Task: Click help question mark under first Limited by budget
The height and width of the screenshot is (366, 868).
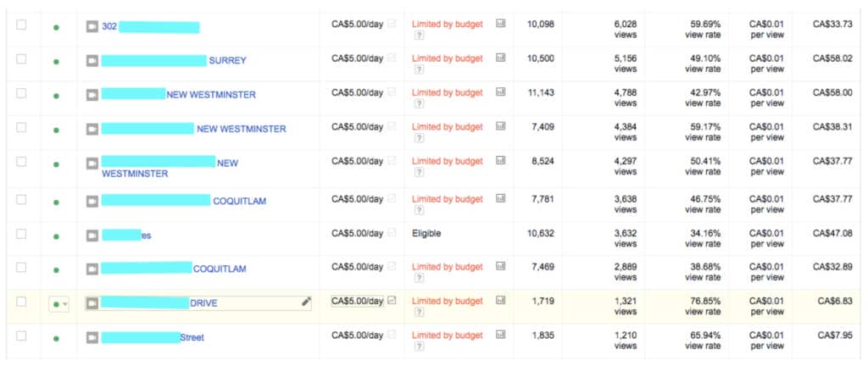Action: [419, 36]
